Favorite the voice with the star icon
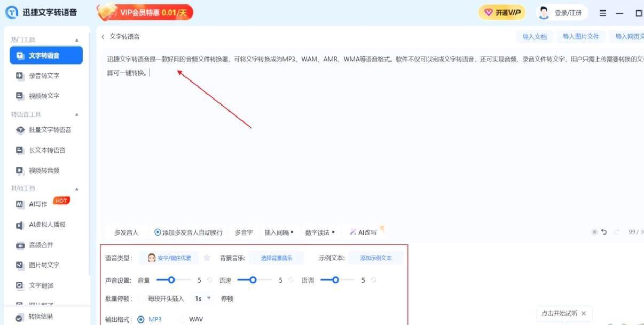The height and width of the screenshot is (325, 644). pyautogui.click(x=207, y=258)
